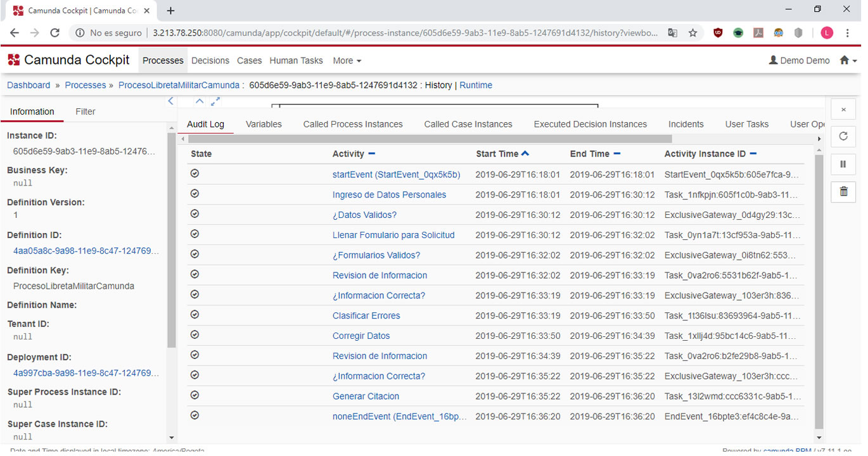Open the More navigation dropdown
868x456 pixels.
click(347, 61)
